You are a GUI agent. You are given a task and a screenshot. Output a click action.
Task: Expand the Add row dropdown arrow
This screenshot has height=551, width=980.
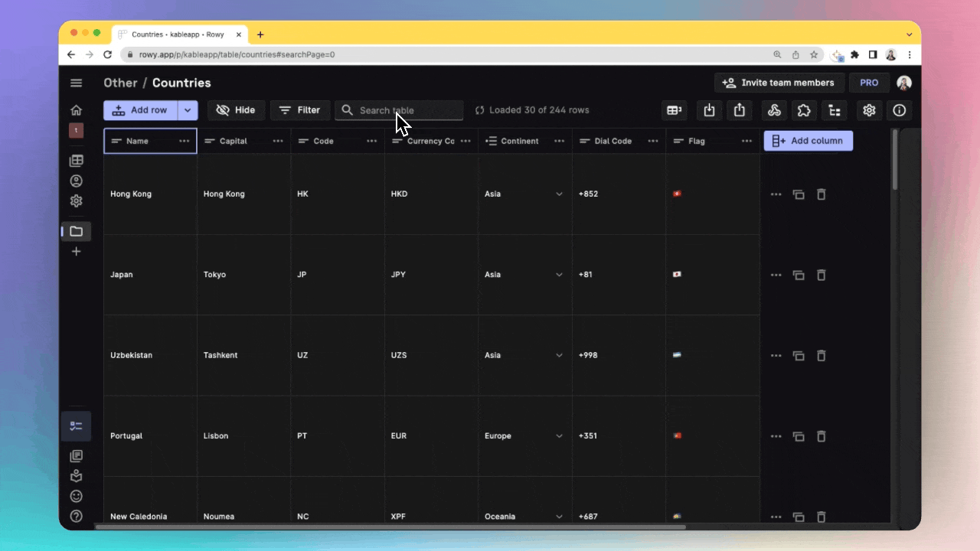click(188, 110)
